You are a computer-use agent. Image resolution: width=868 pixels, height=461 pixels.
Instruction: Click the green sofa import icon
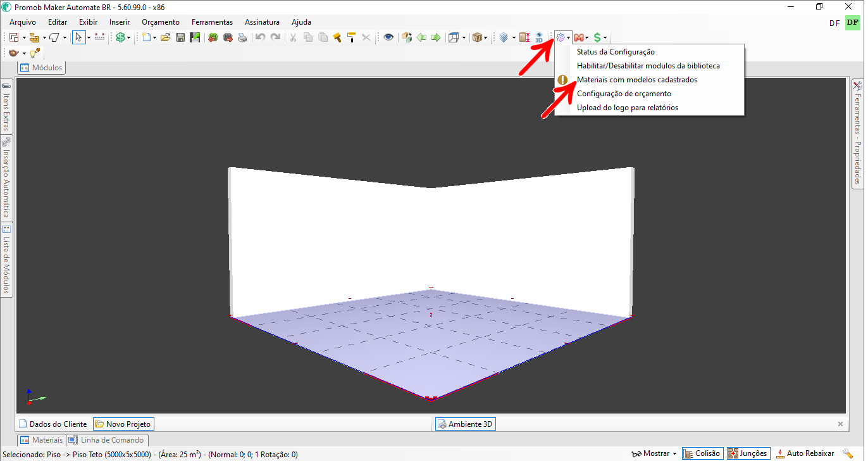(213, 37)
